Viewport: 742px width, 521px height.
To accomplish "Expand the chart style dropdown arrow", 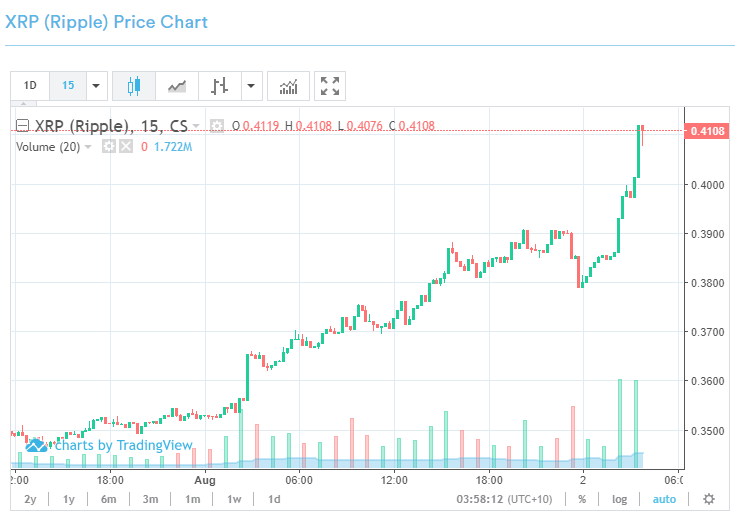I will point(251,86).
